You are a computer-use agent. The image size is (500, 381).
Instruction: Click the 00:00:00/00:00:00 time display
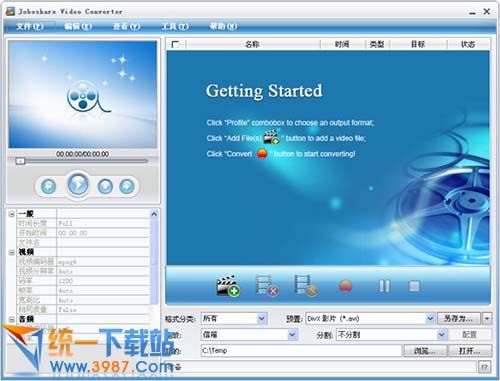82,154
